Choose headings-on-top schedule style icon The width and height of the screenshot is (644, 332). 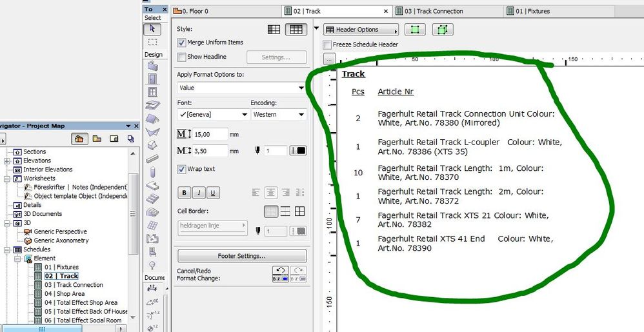click(296, 29)
